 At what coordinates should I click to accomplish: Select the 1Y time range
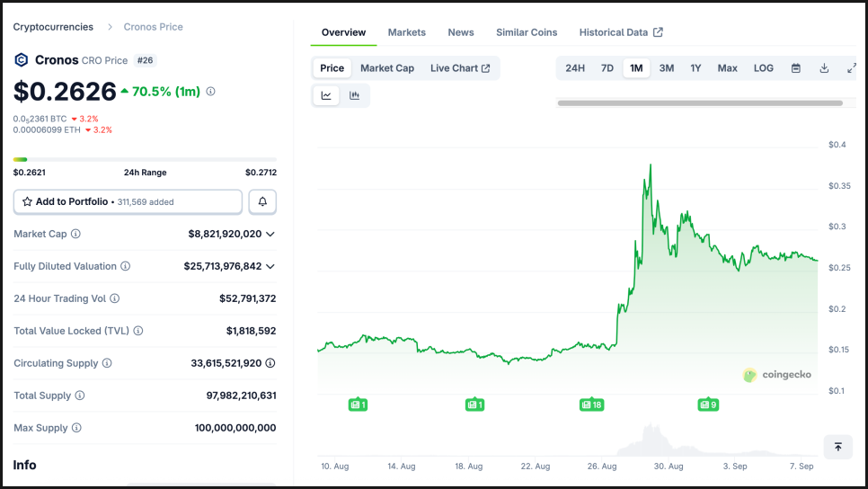click(x=695, y=68)
